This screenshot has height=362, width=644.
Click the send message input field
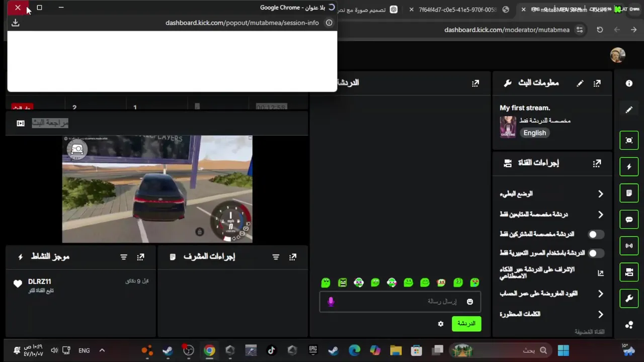coord(400,302)
